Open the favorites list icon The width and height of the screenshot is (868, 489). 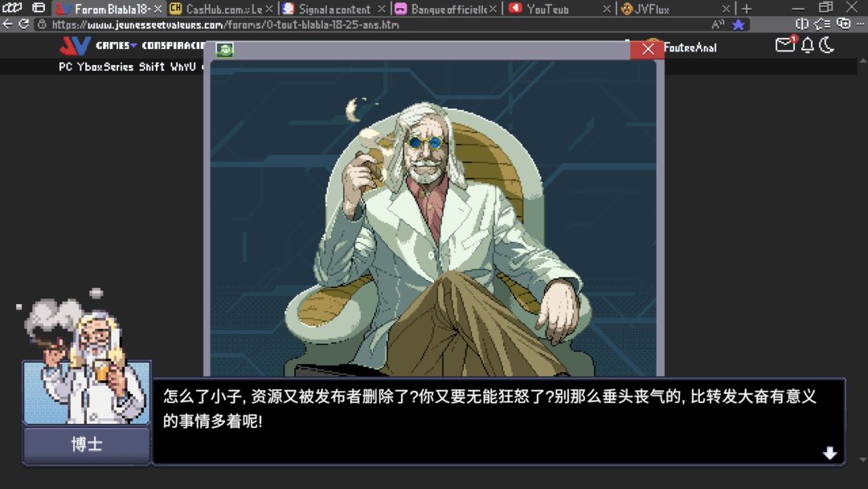pyautogui.click(x=822, y=24)
